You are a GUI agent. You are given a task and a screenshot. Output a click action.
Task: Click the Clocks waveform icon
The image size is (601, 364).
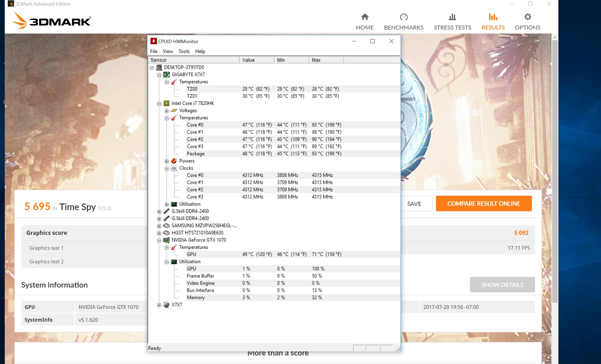click(174, 168)
